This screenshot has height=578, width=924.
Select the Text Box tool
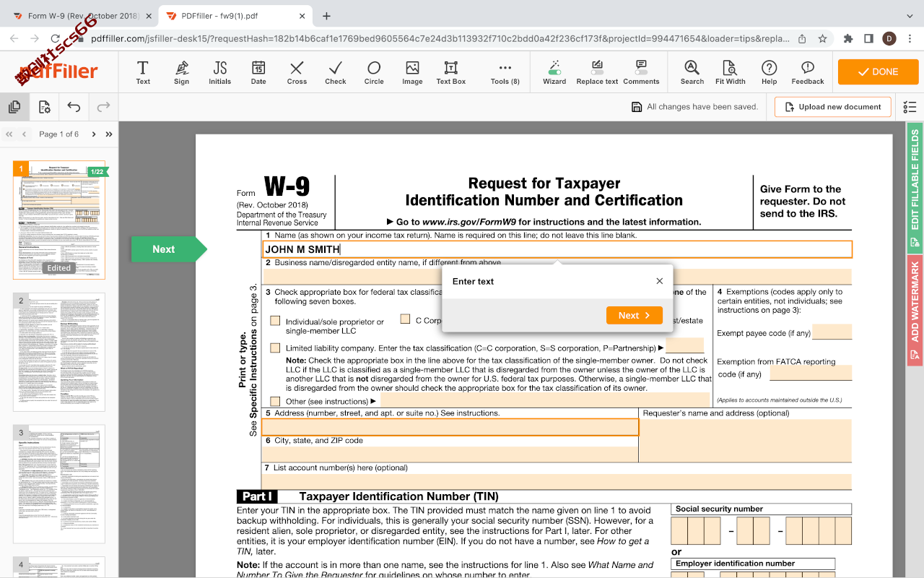click(x=451, y=72)
